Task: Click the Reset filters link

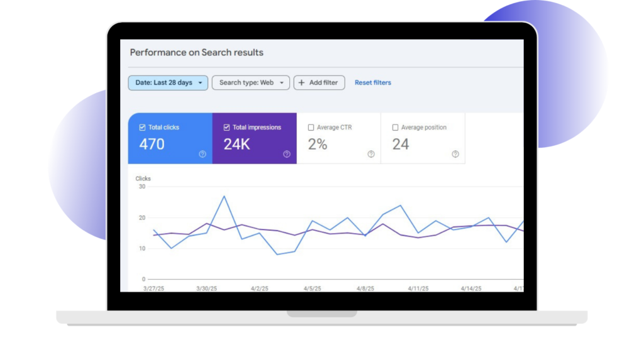Action: pos(373,82)
